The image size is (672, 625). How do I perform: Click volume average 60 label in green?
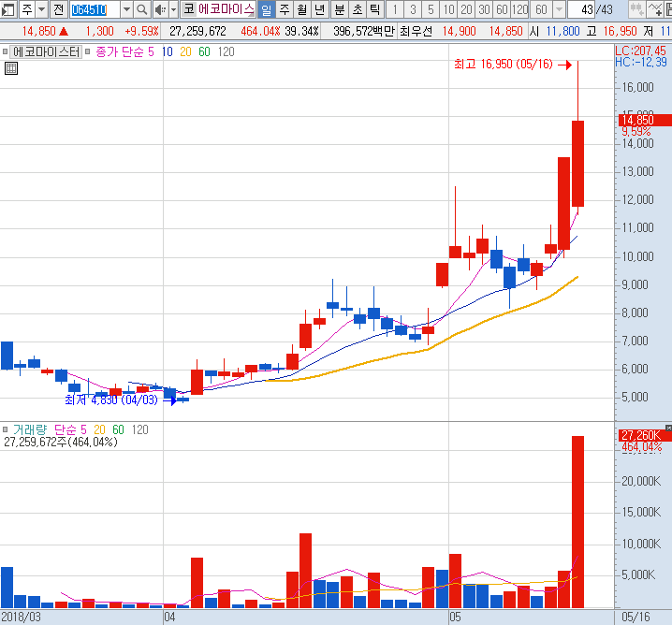click(118, 429)
